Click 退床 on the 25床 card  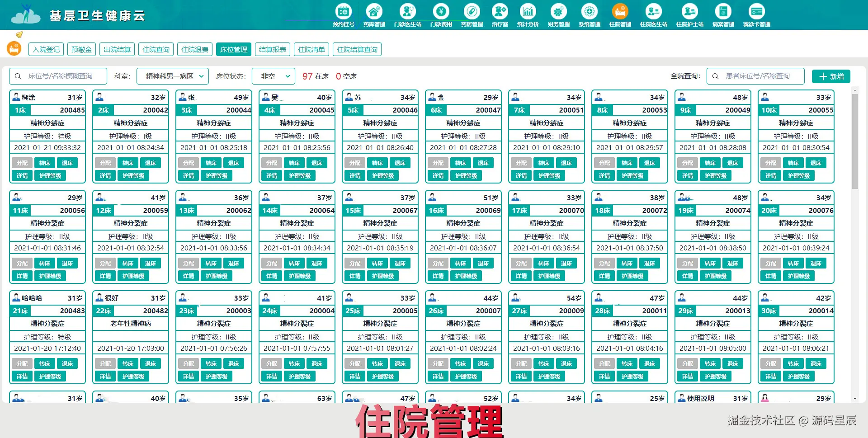400,363
